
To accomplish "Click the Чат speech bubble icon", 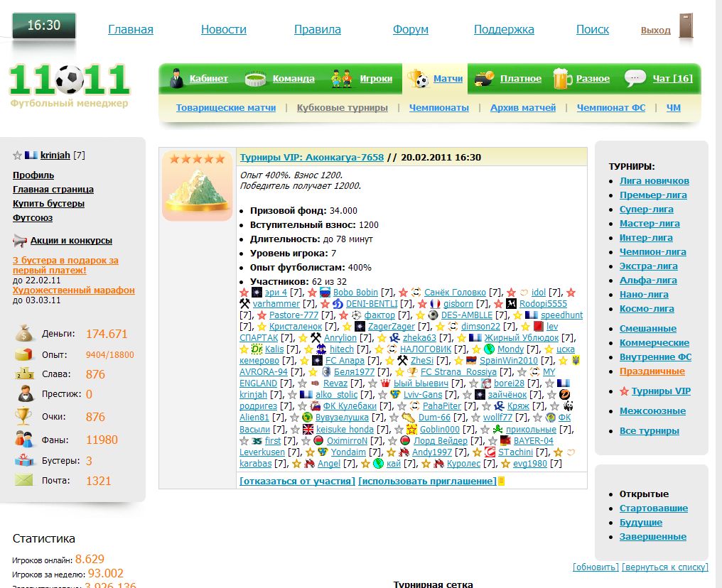I will click(x=635, y=78).
